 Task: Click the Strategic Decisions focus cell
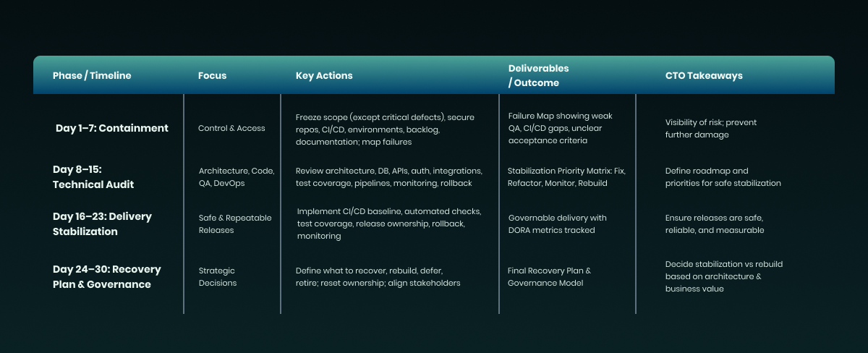[x=218, y=276]
